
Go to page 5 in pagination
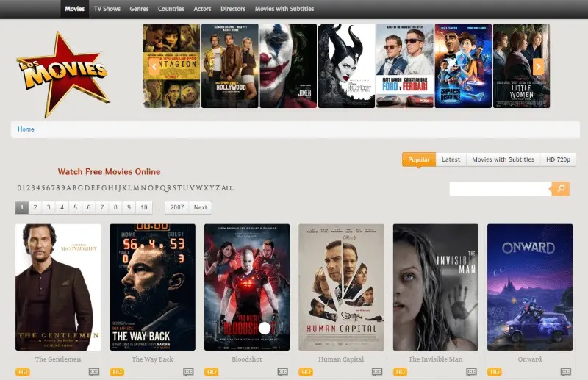point(75,207)
